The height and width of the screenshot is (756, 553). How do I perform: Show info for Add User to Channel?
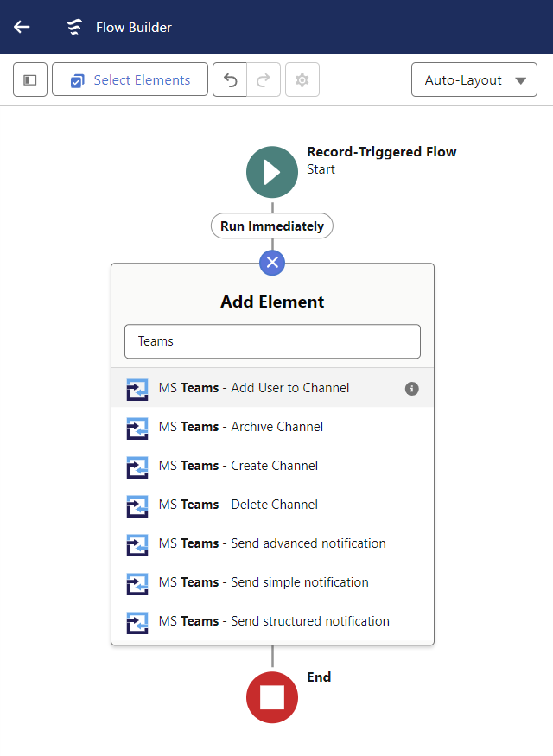(x=412, y=389)
